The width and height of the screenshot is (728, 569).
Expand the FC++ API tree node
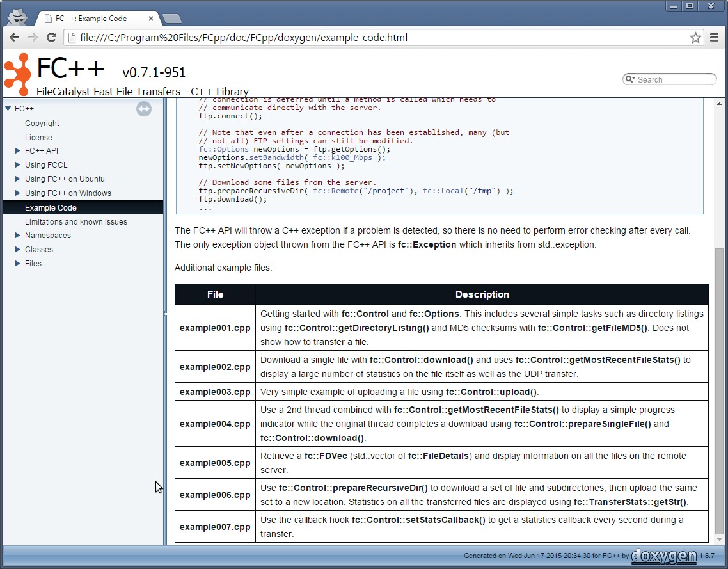coord(18,151)
